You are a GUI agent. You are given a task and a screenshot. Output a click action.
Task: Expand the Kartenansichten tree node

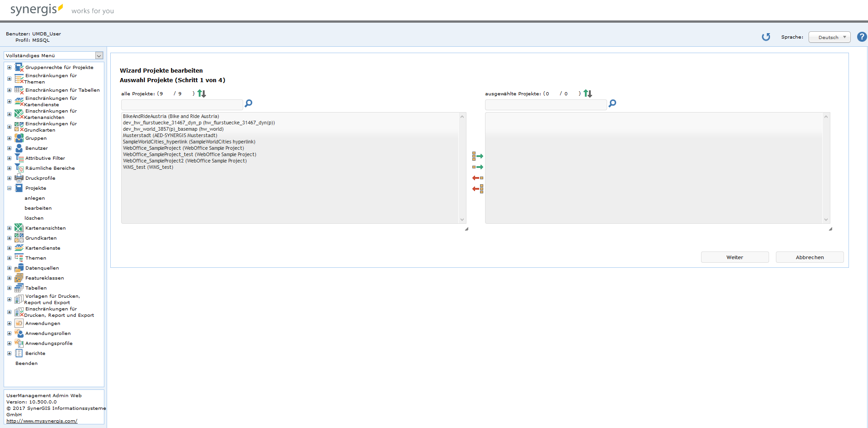click(x=9, y=228)
